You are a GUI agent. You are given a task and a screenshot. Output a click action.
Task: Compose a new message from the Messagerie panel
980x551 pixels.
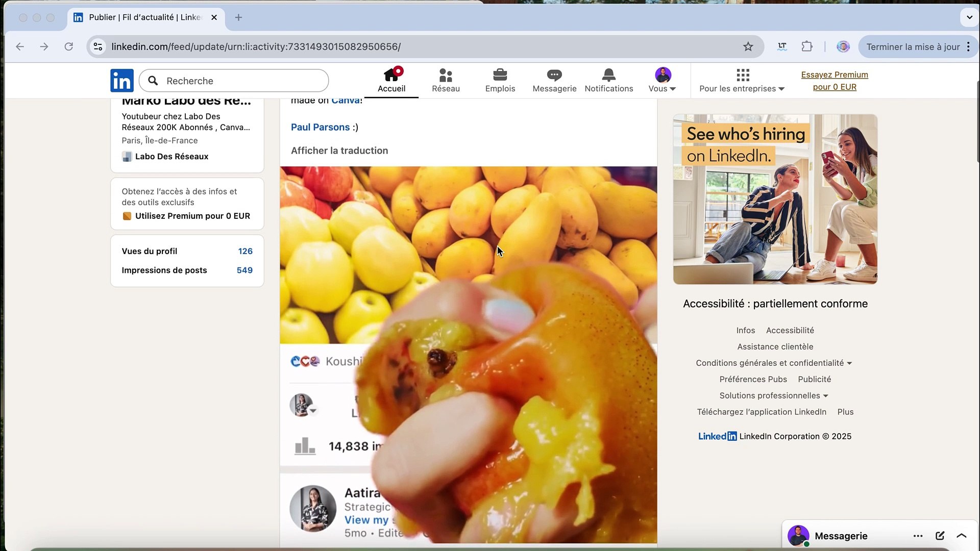940,536
